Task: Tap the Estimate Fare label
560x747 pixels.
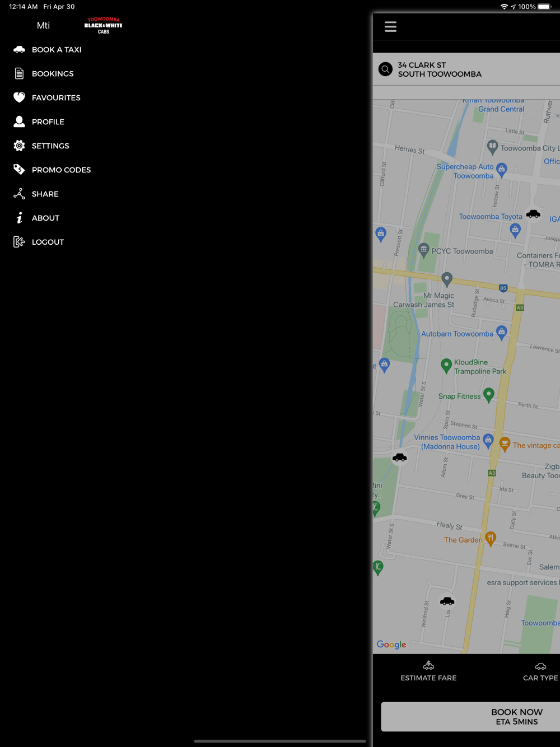Action: click(428, 678)
